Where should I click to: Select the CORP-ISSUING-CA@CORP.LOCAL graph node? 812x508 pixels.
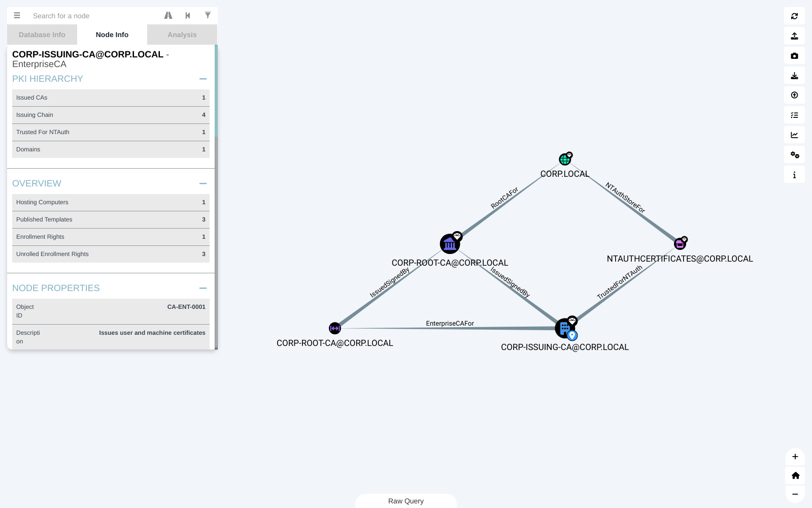click(565, 328)
